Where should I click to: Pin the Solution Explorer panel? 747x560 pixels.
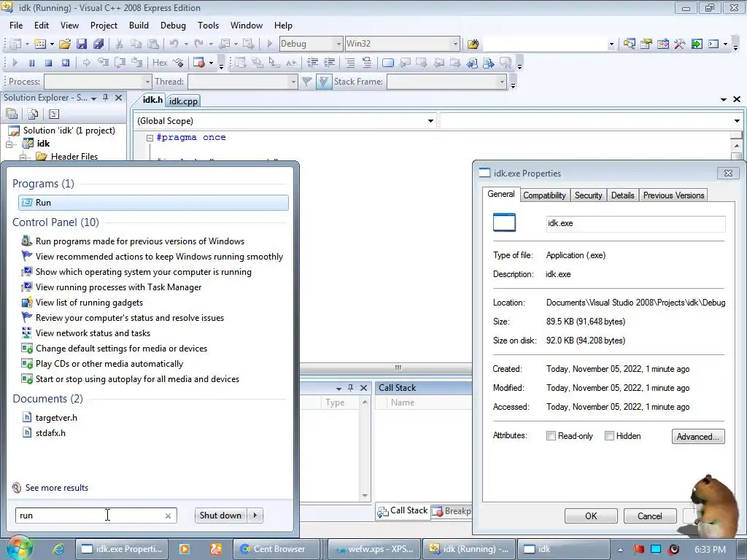(x=105, y=98)
